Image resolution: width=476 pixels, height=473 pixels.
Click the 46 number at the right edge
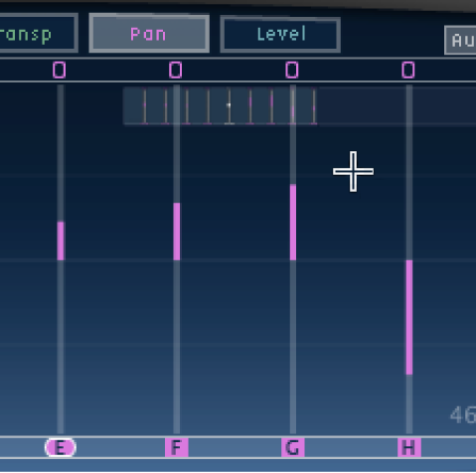click(x=463, y=415)
